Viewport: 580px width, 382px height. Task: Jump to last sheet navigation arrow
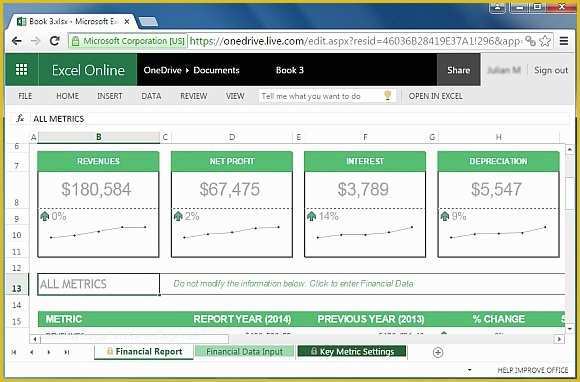(67, 352)
